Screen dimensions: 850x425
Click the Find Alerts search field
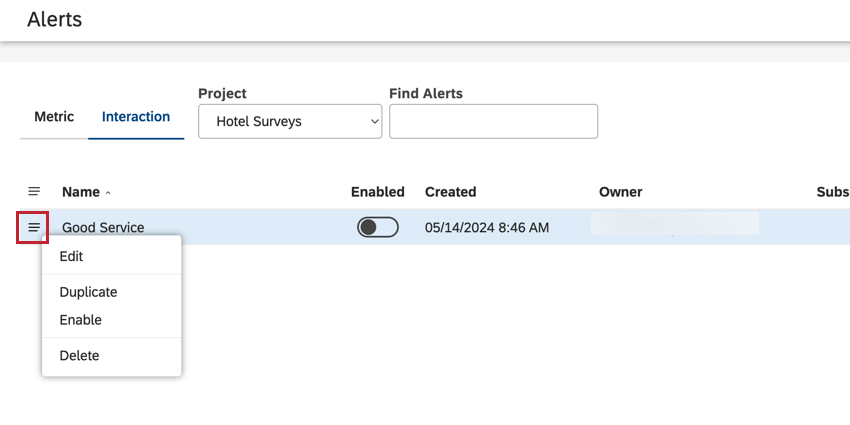[x=493, y=122]
